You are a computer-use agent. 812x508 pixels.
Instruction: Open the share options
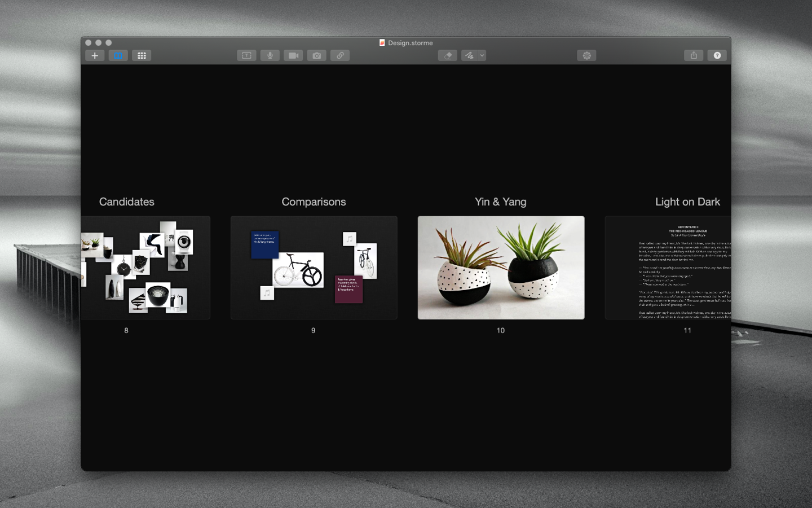pyautogui.click(x=693, y=55)
